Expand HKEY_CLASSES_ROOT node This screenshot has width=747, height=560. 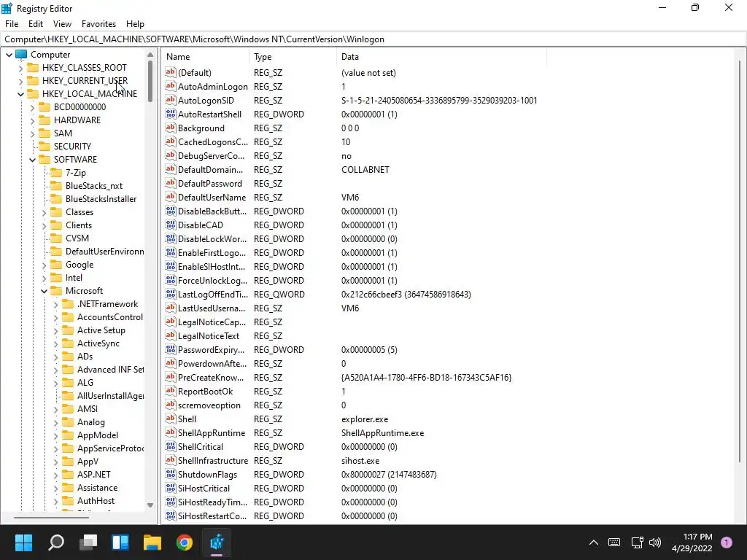(20, 68)
